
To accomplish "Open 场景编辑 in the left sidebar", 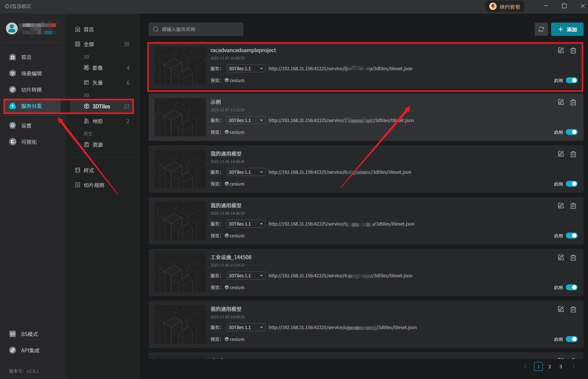I will 31,73.
